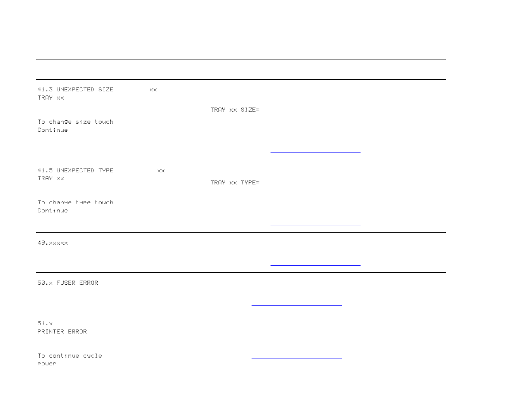Click Continue under the type message
Viewport: 532px width, 411px height.
53,211
